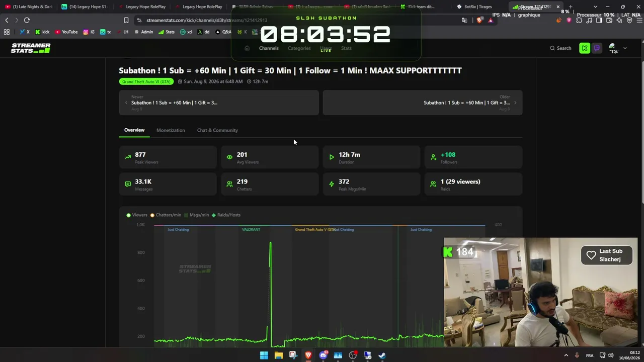Expand the user account dropdown chevron
Screen dimensions: 644x362
point(625,48)
